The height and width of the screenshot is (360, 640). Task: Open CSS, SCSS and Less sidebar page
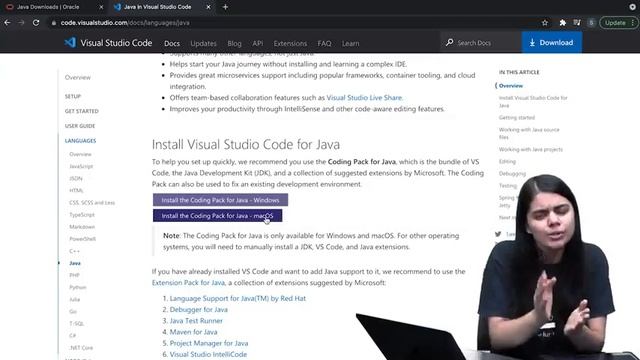(92, 202)
